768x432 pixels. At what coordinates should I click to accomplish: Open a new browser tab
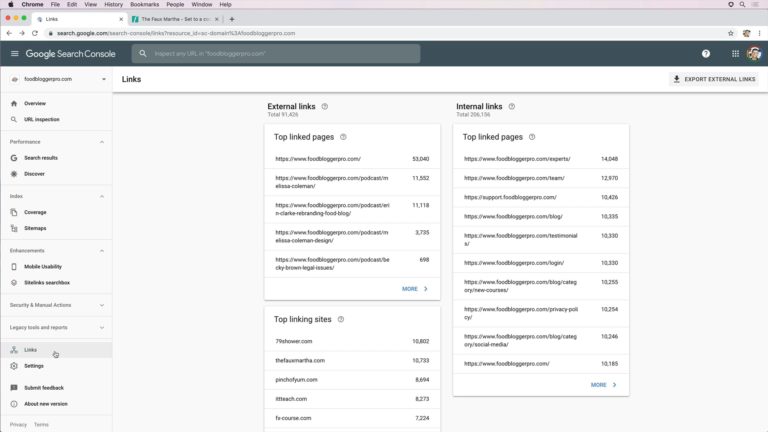pos(232,19)
